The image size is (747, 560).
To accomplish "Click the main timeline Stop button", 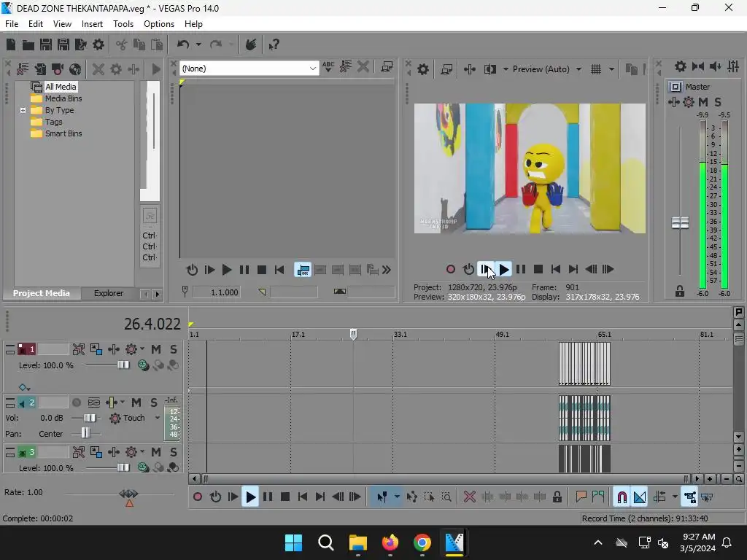I will (x=285, y=497).
